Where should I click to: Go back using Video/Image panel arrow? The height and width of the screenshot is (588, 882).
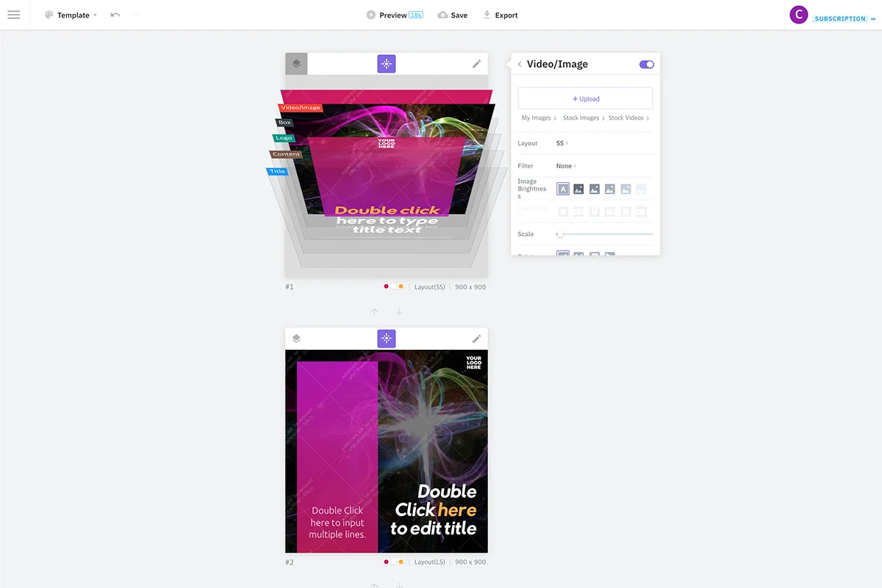520,65
